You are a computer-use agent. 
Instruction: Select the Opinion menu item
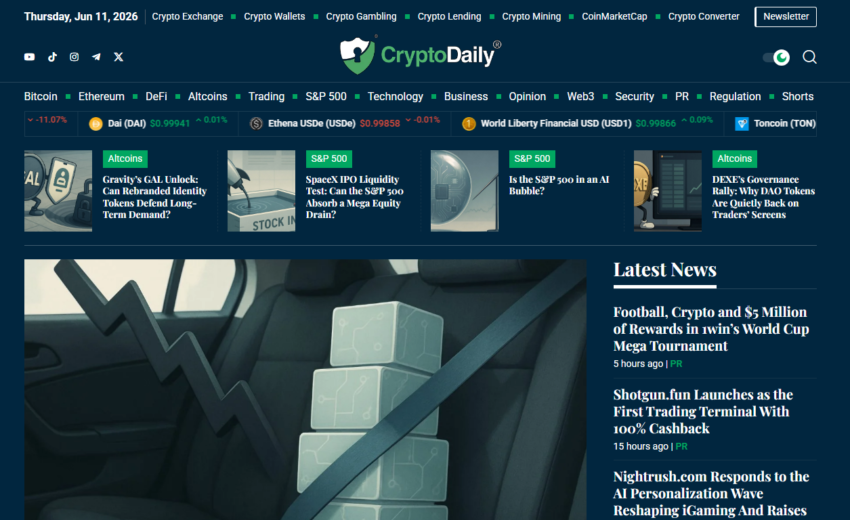[527, 97]
